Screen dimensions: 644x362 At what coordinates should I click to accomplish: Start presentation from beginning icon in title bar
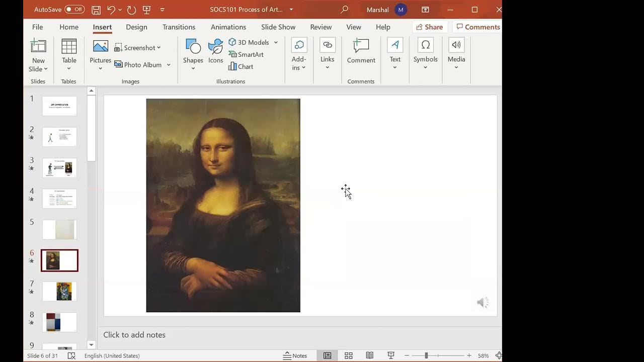(146, 10)
